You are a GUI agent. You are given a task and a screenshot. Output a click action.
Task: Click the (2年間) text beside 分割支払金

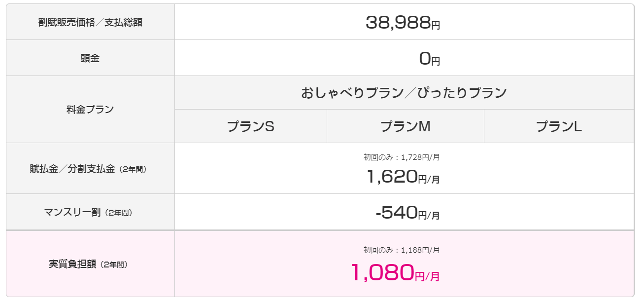pos(133,170)
